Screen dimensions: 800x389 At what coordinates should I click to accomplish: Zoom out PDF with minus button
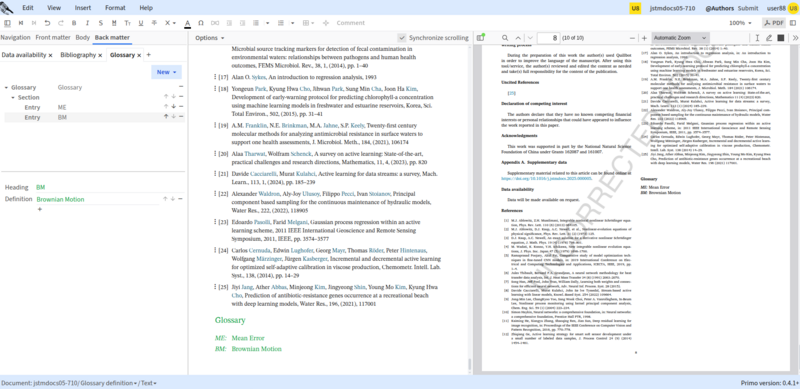(633, 38)
